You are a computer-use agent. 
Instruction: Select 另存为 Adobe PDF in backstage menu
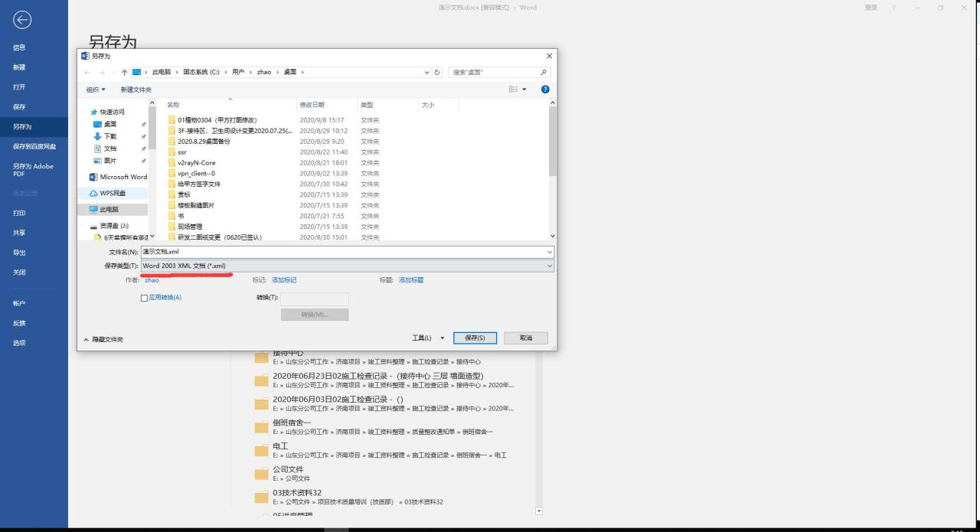[33, 169]
